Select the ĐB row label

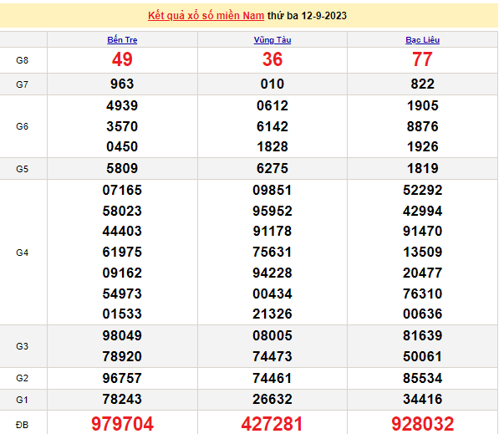click(x=22, y=423)
